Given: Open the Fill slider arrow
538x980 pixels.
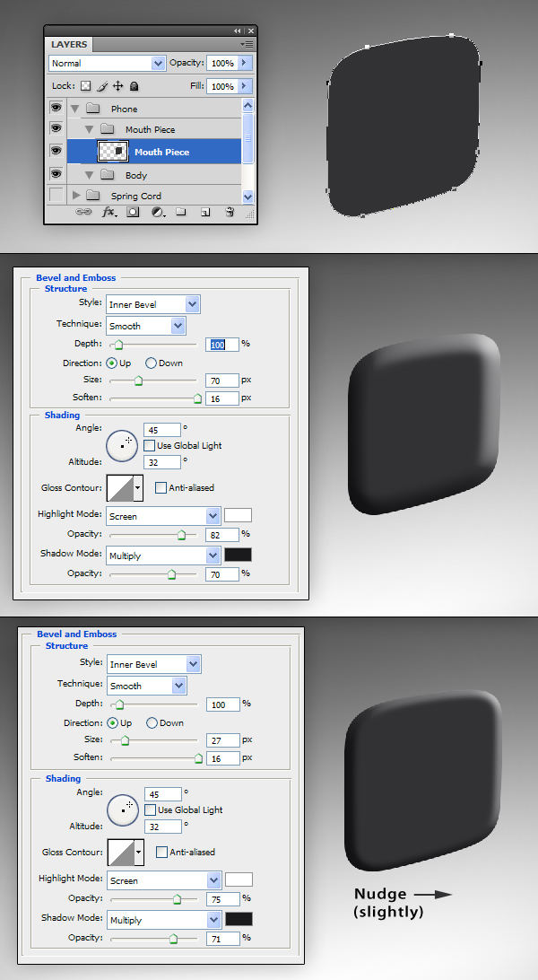Looking at the screenshot, I should (x=244, y=86).
